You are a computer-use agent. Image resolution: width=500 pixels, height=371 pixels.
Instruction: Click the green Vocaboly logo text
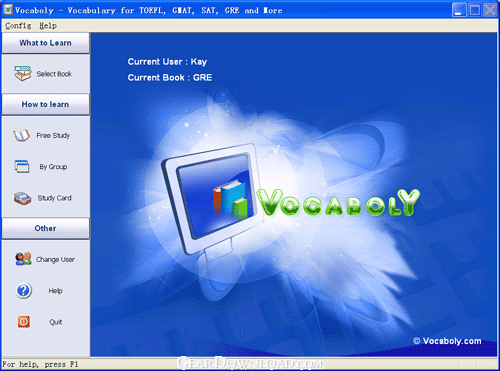coord(338,202)
